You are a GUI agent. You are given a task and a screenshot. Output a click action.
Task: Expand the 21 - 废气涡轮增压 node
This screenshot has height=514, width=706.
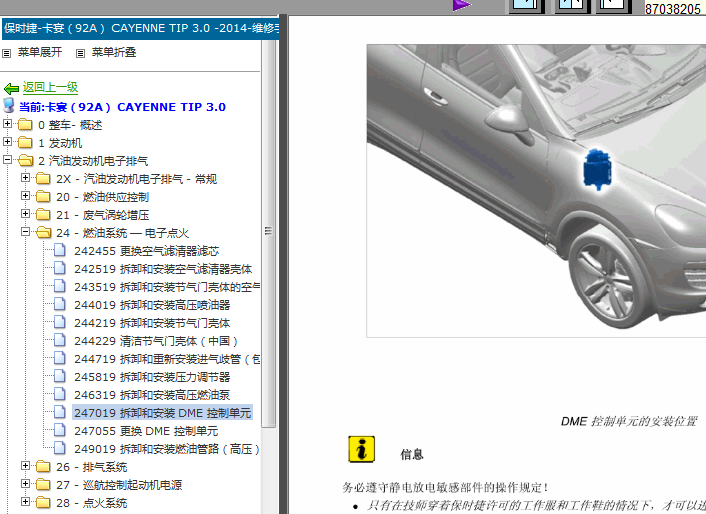click(x=25, y=213)
